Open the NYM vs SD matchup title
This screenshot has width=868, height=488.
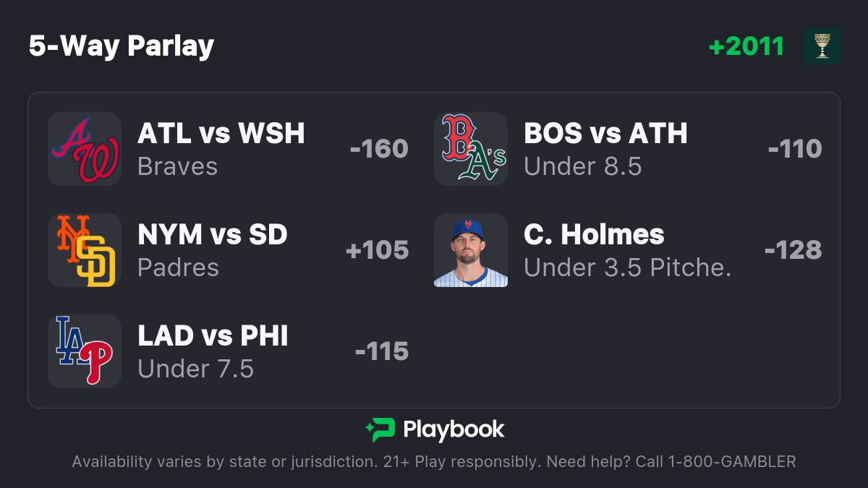[213, 234]
